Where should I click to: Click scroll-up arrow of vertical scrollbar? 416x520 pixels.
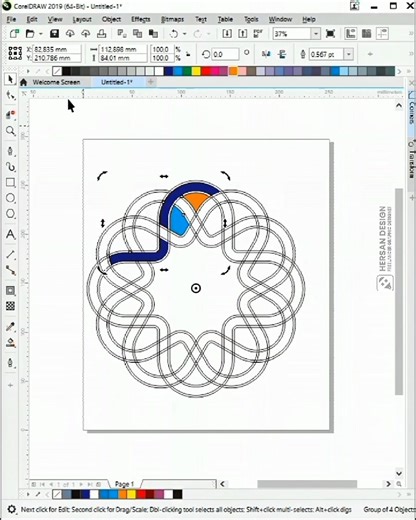point(399,106)
